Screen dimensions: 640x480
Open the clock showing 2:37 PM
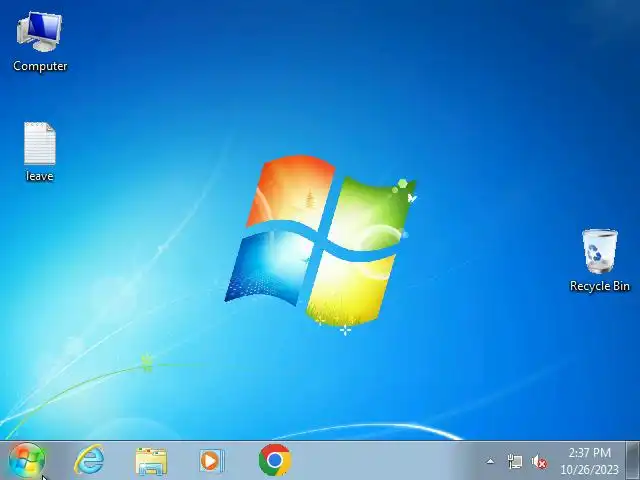pyautogui.click(x=589, y=461)
